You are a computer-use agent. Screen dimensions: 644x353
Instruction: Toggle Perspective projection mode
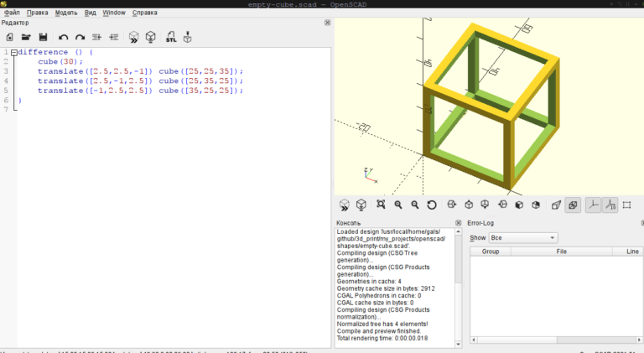556,205
